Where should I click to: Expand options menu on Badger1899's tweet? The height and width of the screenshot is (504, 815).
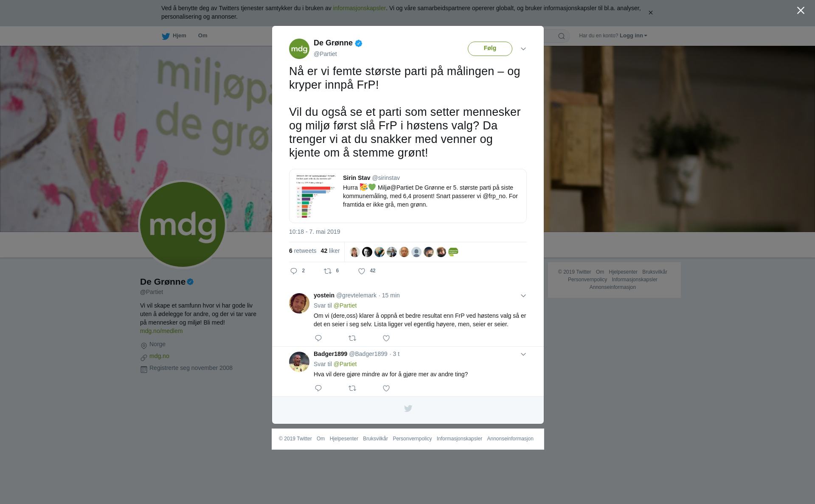(523, 355)
